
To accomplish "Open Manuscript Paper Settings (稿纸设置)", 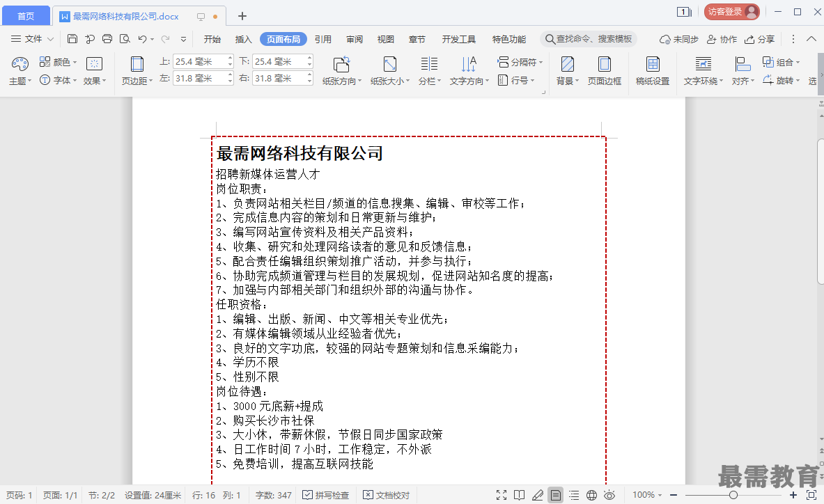I will pos(653,70).
